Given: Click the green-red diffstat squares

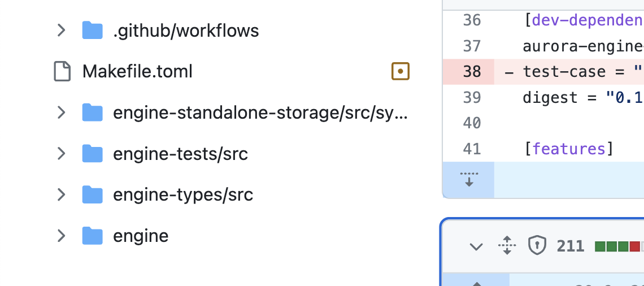Looking at the screenshot, I should 619,246.
